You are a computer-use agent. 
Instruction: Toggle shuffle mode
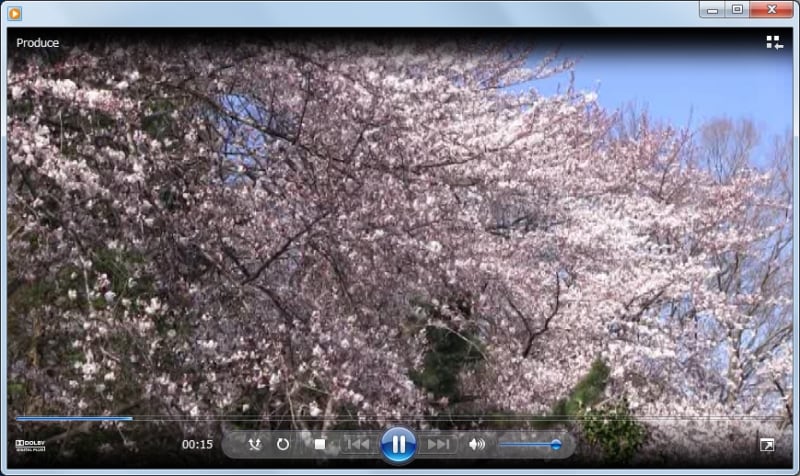pyautogui.click(x=255, y=444)
